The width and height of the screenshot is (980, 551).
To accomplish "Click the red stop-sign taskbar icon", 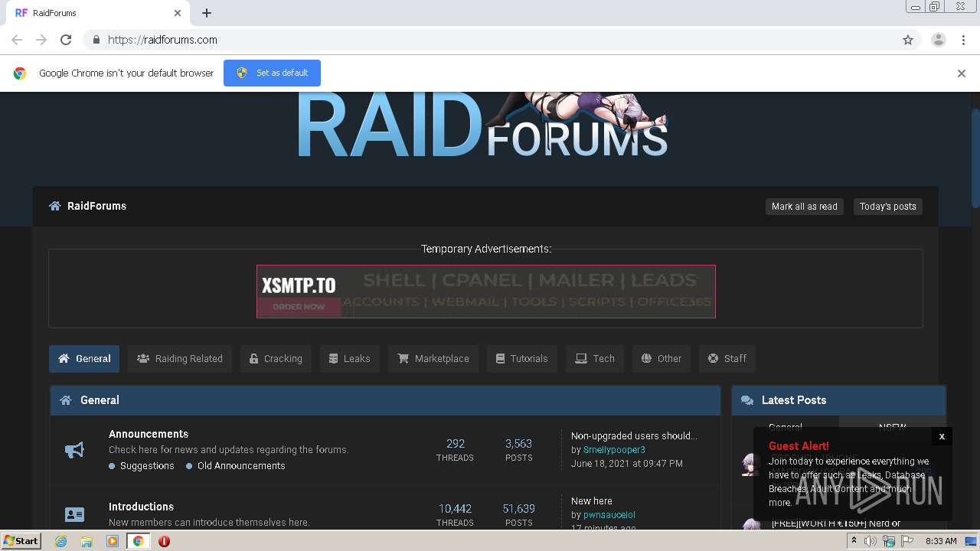I will (x=164, y=541).
